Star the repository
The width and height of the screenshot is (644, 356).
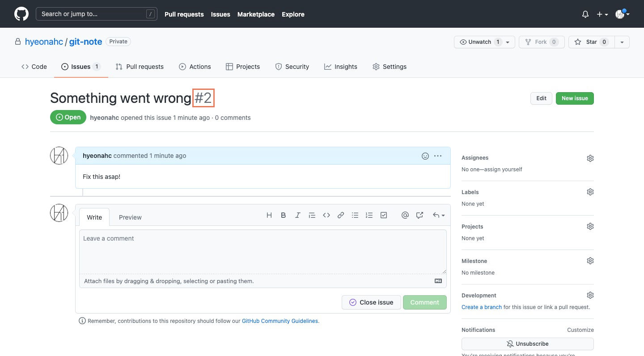(591, 42)
